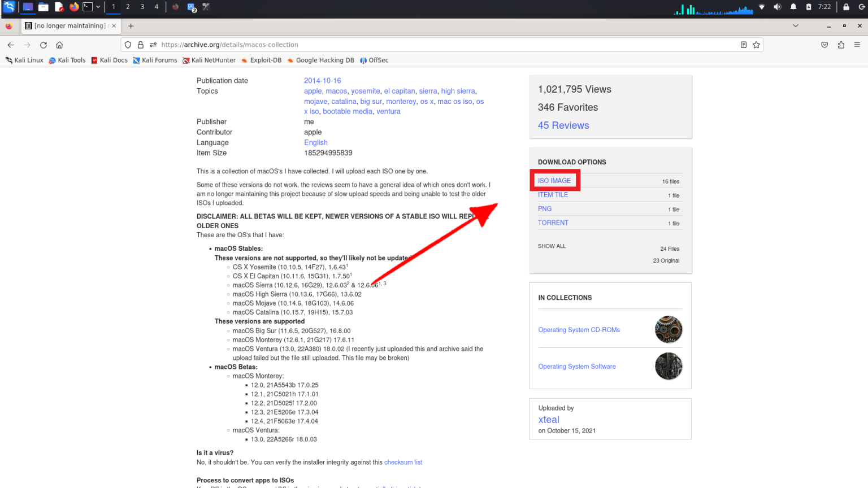Open a new tab with plus button
The image size is (868, 488).
131,26
